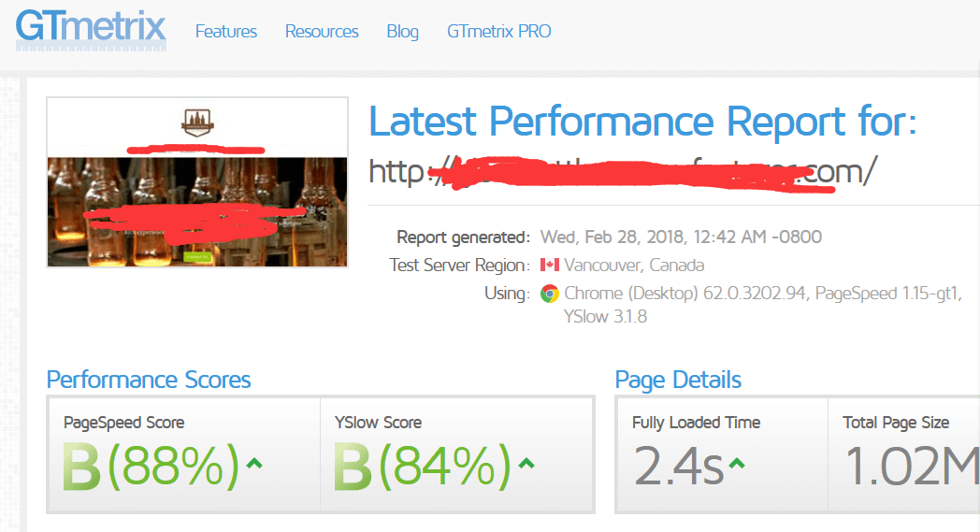Click the YSlow Score green arrow
This screenshot has width=980, height=532.
[x=526, y=463]
